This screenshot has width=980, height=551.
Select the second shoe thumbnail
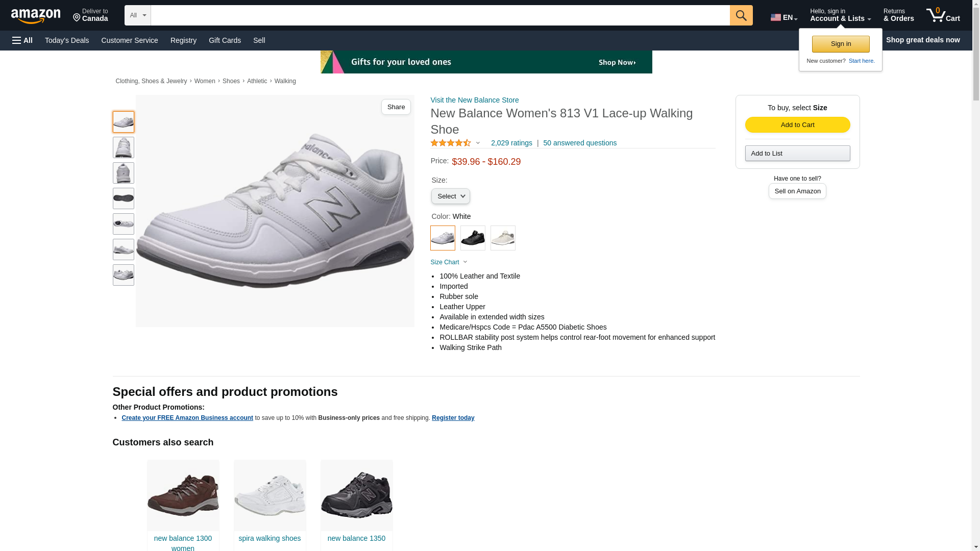[x=123, y=147]
